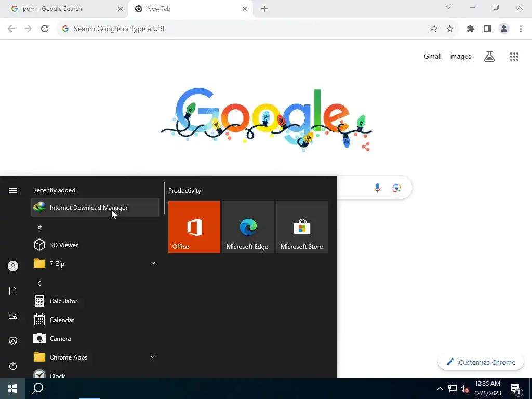Click Customize Chrome button

coord(481,362)
